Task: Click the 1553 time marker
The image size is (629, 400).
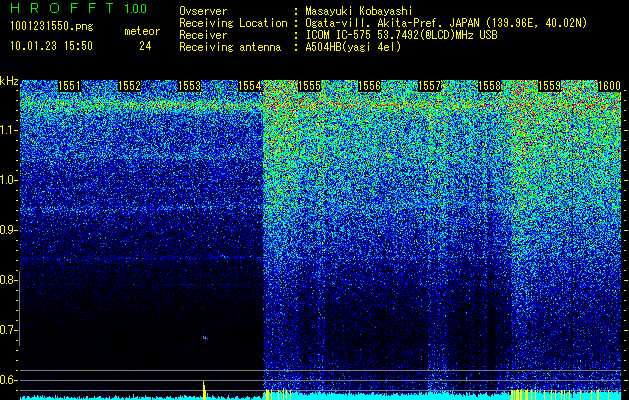Action: coord(189,86)
